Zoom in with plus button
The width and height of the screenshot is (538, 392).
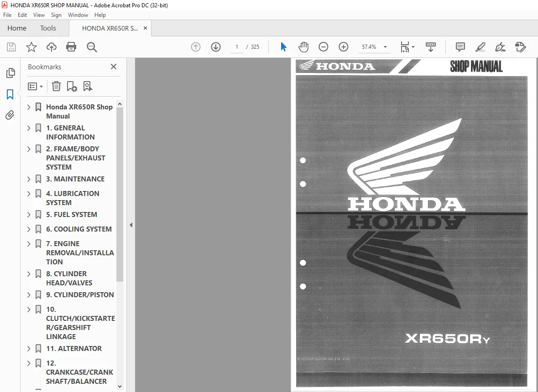(x=344, y=47)
